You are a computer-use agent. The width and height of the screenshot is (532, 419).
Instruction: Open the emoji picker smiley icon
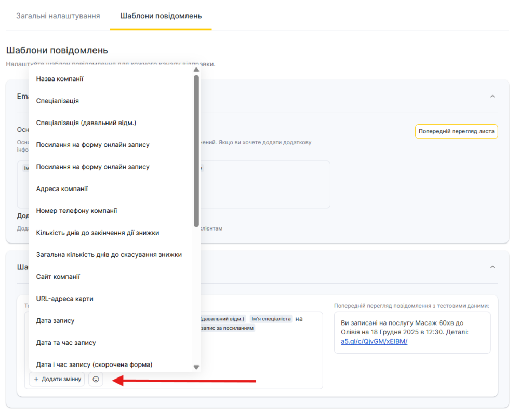[x=96, y=380]
